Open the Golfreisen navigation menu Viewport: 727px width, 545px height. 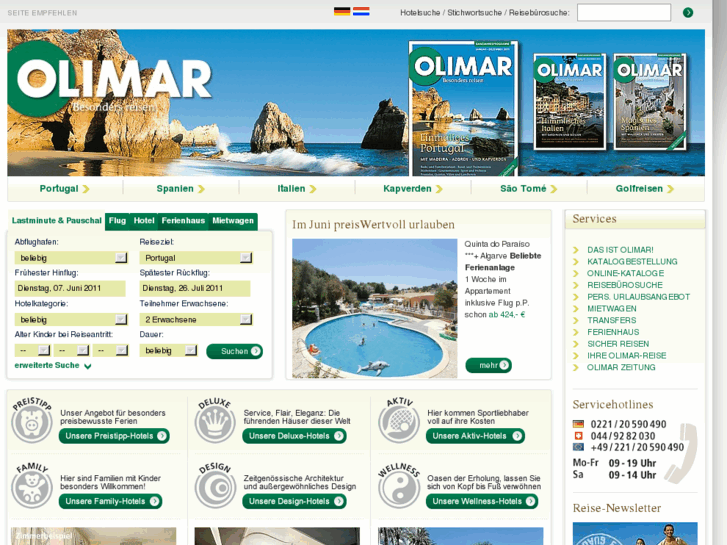click(x=645, y=189)
